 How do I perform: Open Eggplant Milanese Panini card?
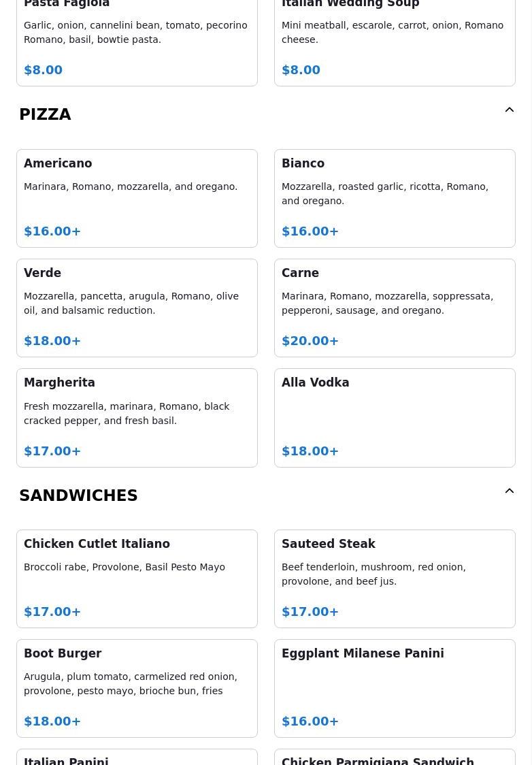coord(395,688)
